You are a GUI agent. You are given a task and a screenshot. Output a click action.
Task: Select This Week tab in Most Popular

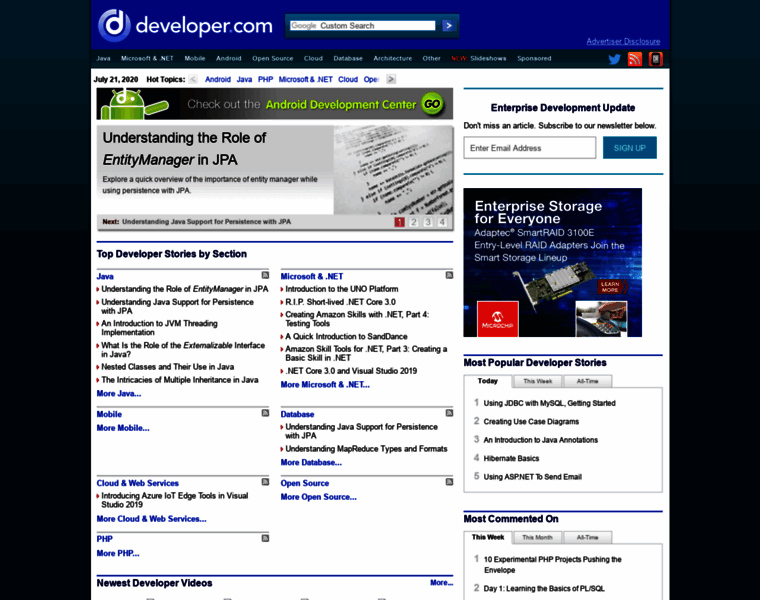coord(538,381)
